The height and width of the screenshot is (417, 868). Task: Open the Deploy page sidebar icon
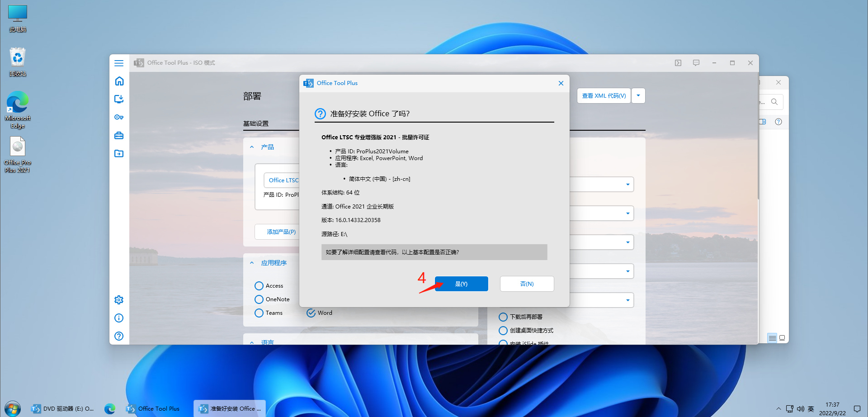(x=119, y=99)
